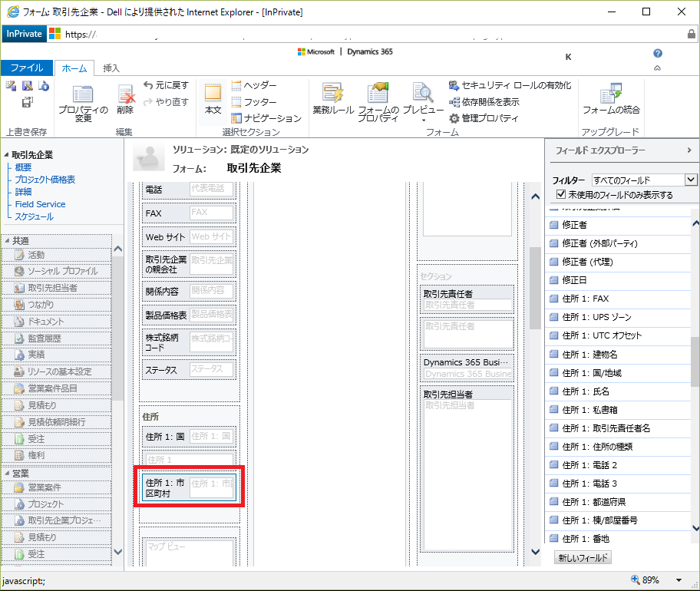Screen dimensions: 700x591
Task: Click the 新しいフィールド button
Action: tap(583, 558)
